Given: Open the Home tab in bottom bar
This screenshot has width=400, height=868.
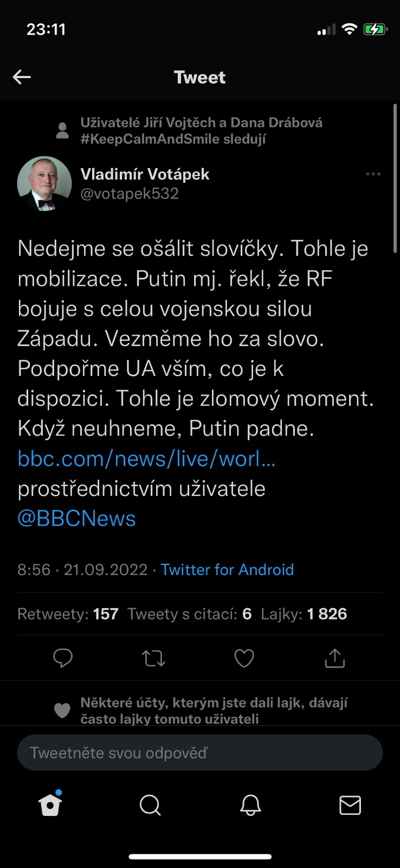Looking at the screenshot, I should click(50, 805).
